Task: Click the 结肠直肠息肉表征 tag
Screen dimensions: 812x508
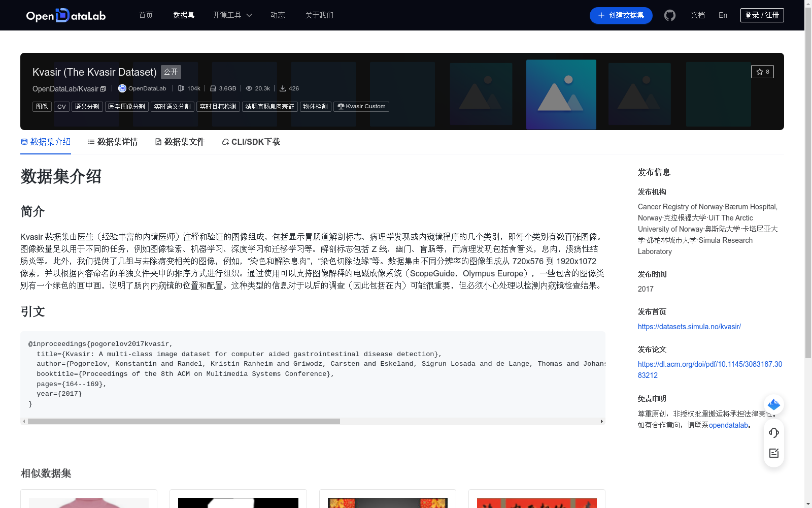Action: click(270, 107)
